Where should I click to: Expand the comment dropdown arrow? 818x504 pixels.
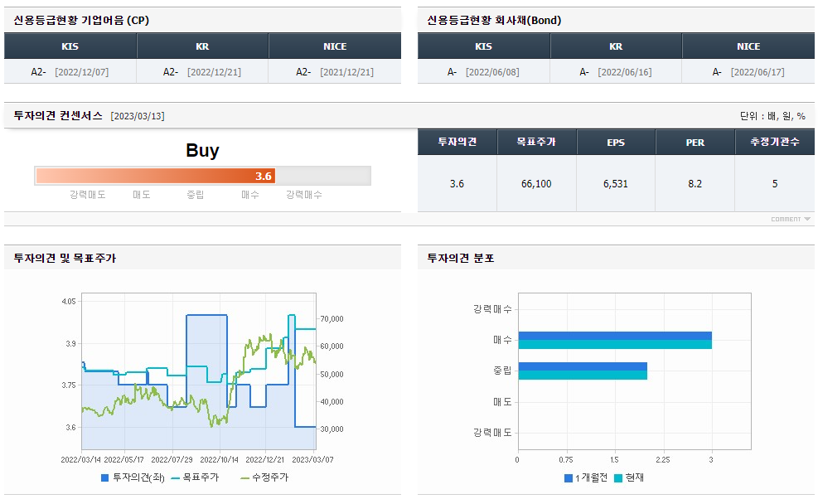(807, 219)
